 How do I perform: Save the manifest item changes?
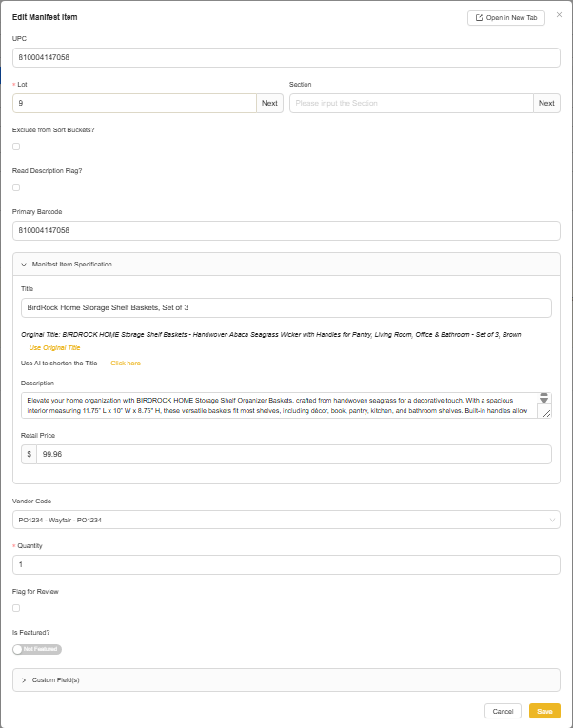tap(544, 711)
